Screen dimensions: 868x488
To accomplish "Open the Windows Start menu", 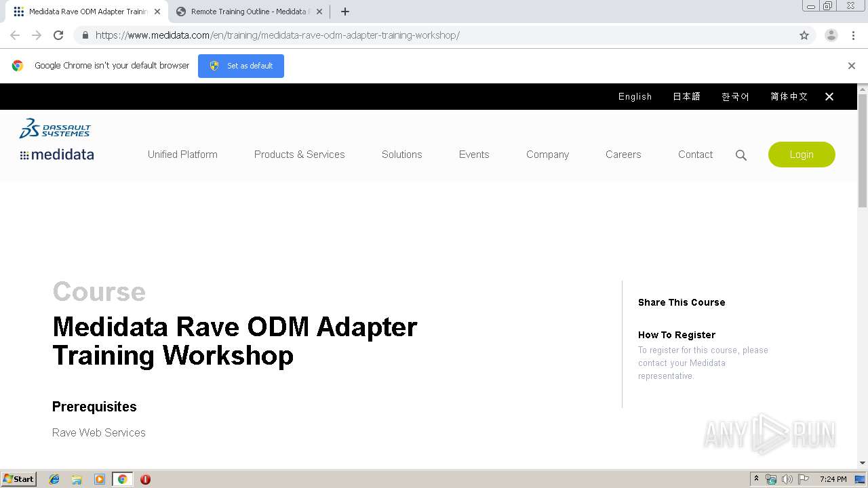I will 19,479.
